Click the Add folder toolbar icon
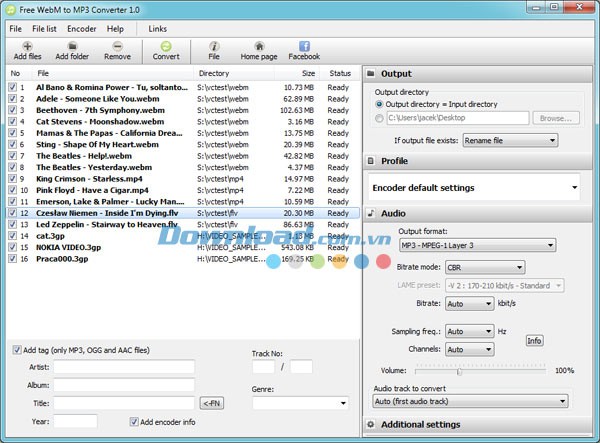 (x=72, y=46)
